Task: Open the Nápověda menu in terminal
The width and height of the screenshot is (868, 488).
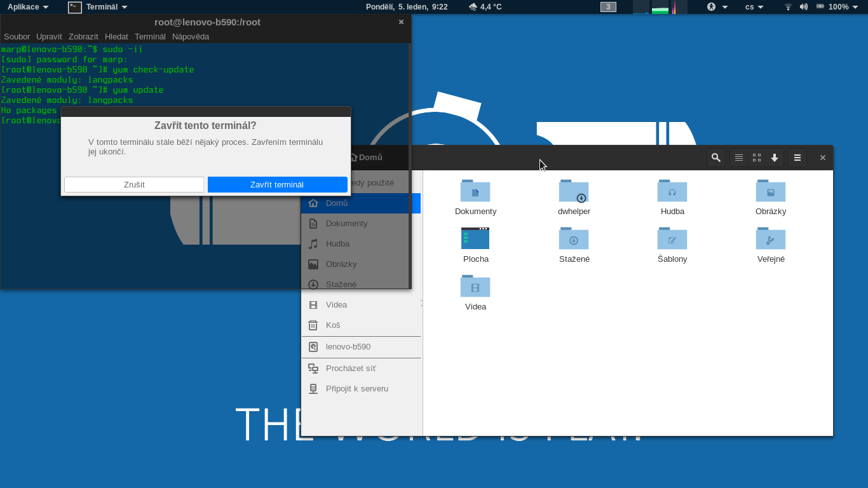Action: coord(191,37)
